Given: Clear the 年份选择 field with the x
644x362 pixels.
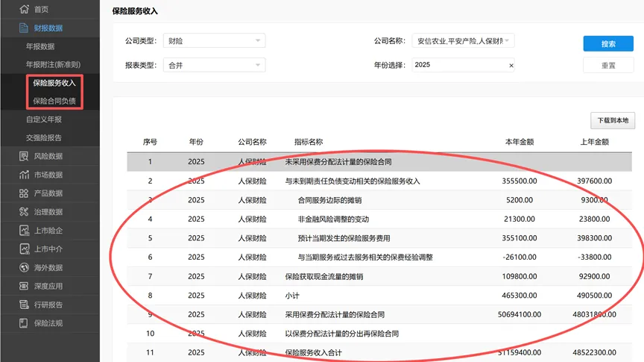Looking at the screenshot, I should [511, 66].
